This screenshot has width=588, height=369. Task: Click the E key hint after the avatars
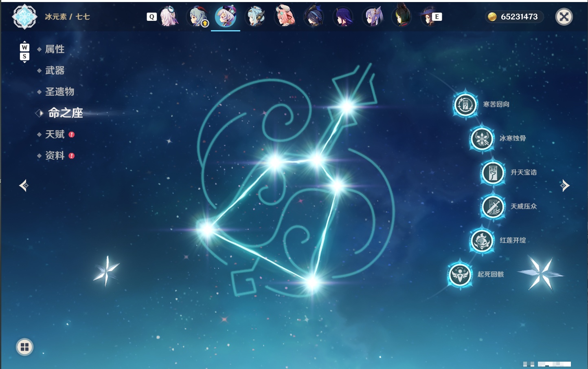pyautogui.click(x=437, y=17)
